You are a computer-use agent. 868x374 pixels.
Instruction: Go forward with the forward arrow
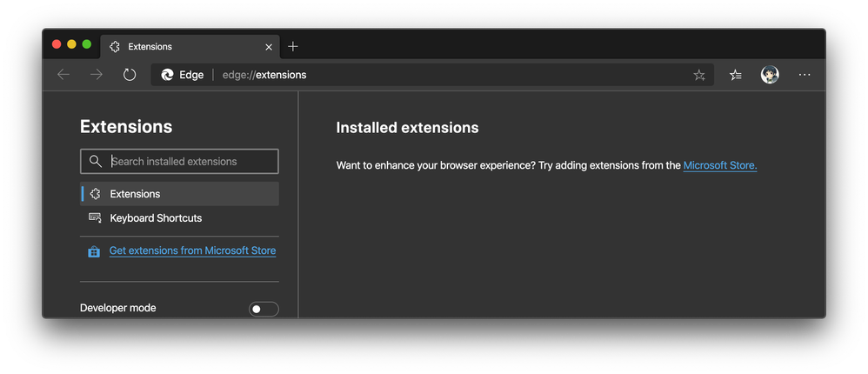click(x=97, y=75)
